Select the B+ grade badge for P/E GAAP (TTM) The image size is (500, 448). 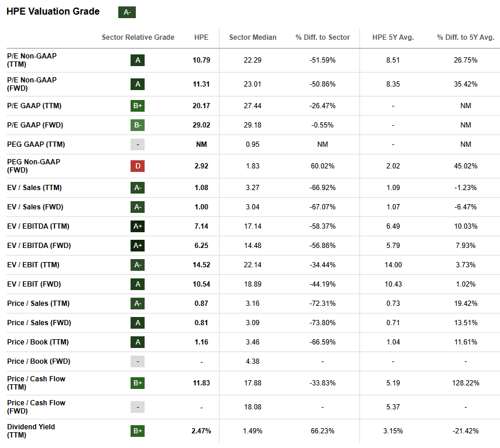(138, 106)
